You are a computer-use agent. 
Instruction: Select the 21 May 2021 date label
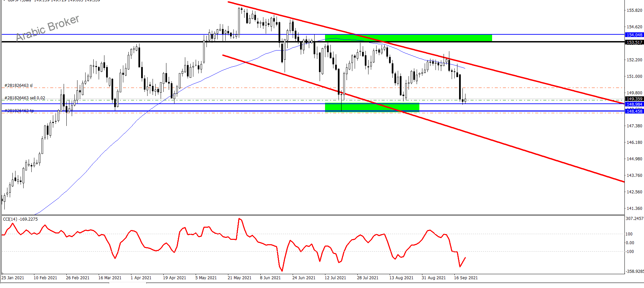pyautogui.click(x=239, y=278)
